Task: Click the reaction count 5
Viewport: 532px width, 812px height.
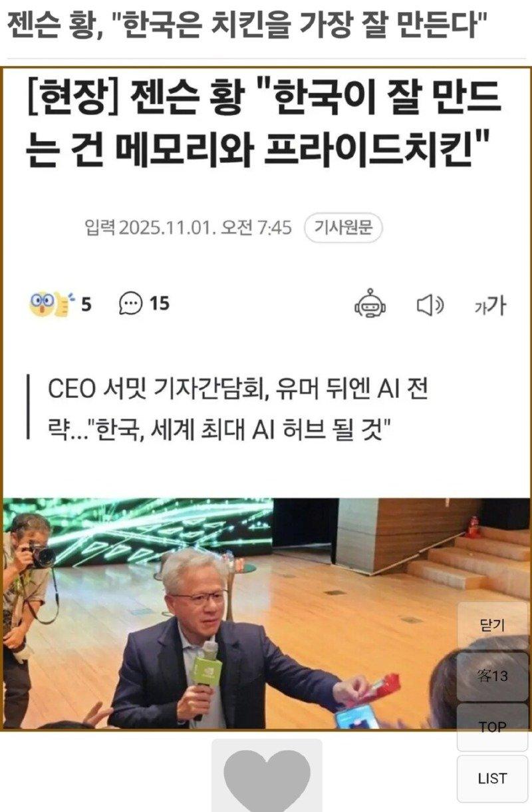Action: (86, 305)
